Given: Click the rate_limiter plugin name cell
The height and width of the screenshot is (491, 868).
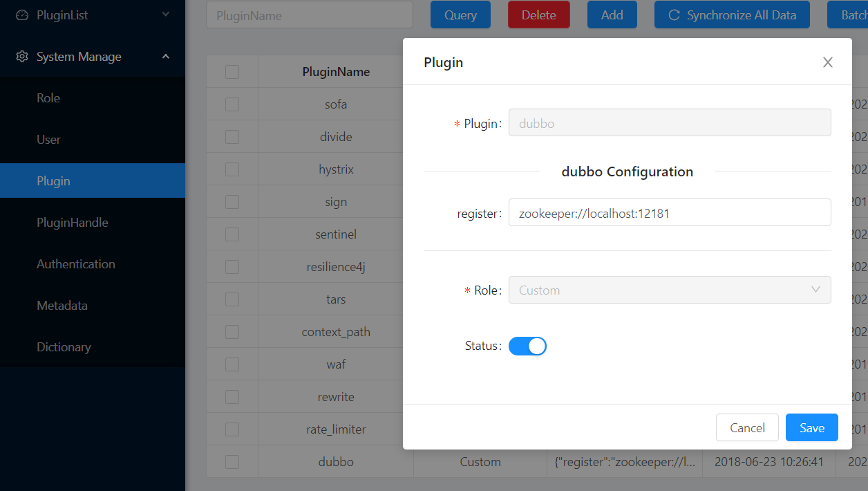Looking at the screenshot, I should click(x=336, y=429).
